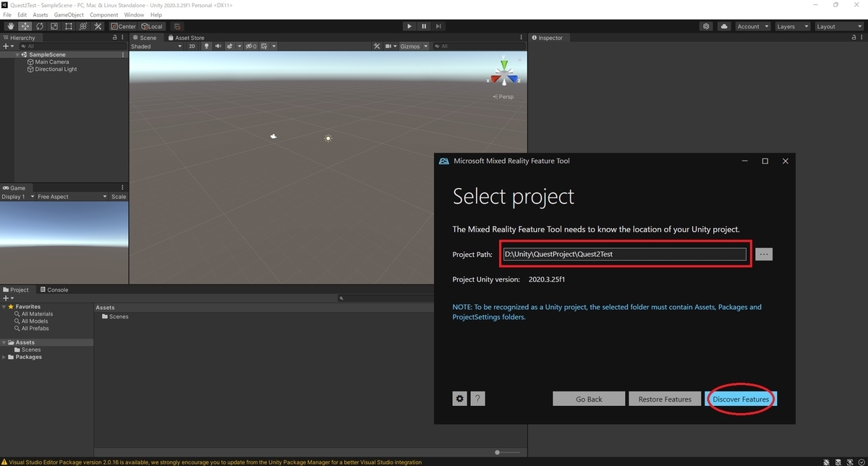This screenshot has width=868, height=466.
Task: Open the File menu
Action: [x=7, y=14]
